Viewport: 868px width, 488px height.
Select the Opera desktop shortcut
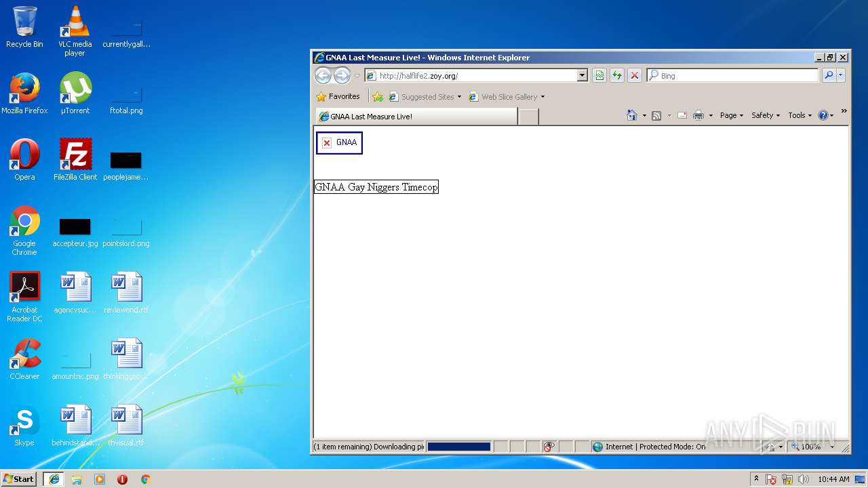pos(24,160)
